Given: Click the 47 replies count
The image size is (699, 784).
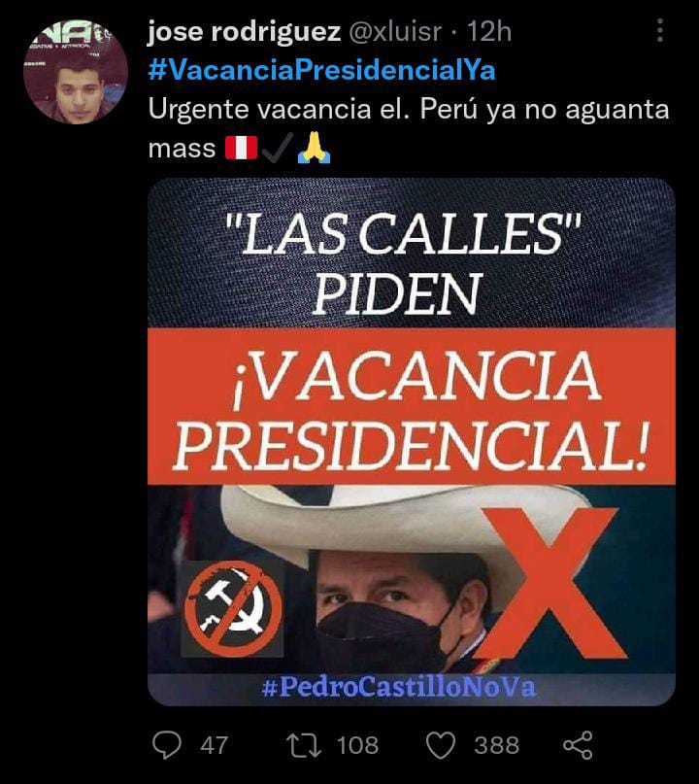Looking at the screenshot, I should coord(214,745).
